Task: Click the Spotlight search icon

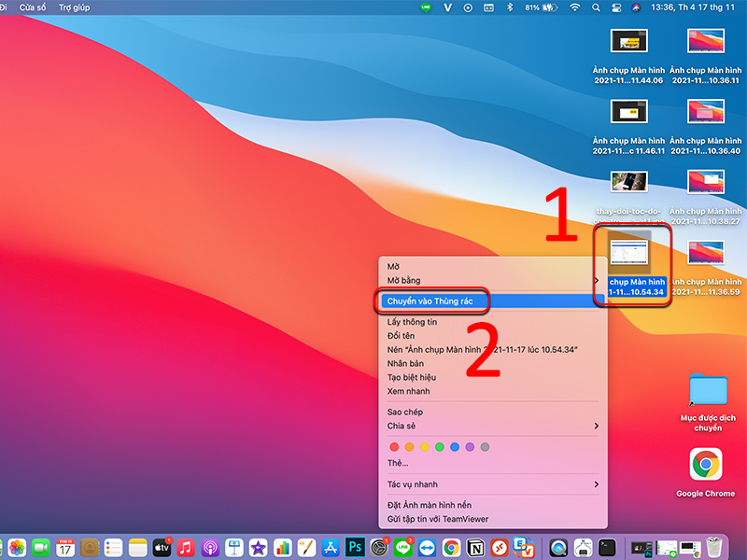Action: 596,7
